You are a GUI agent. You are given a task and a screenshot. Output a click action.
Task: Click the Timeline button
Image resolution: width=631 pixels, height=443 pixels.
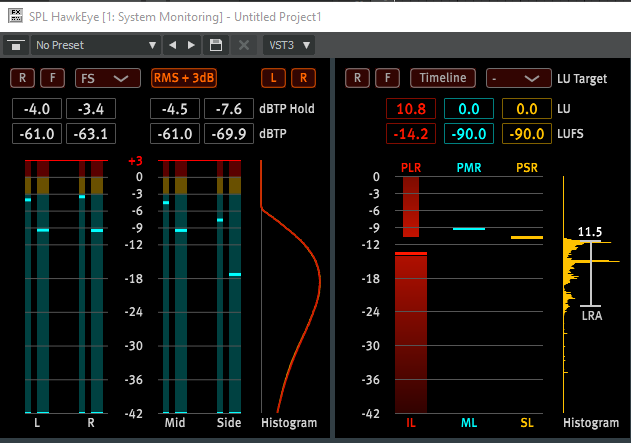point(443,78)
